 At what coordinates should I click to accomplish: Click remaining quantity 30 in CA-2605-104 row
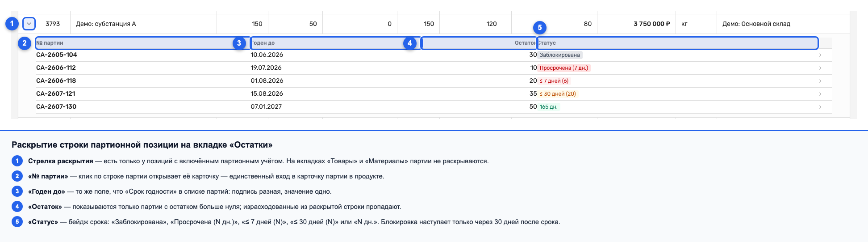pos(533,55)
